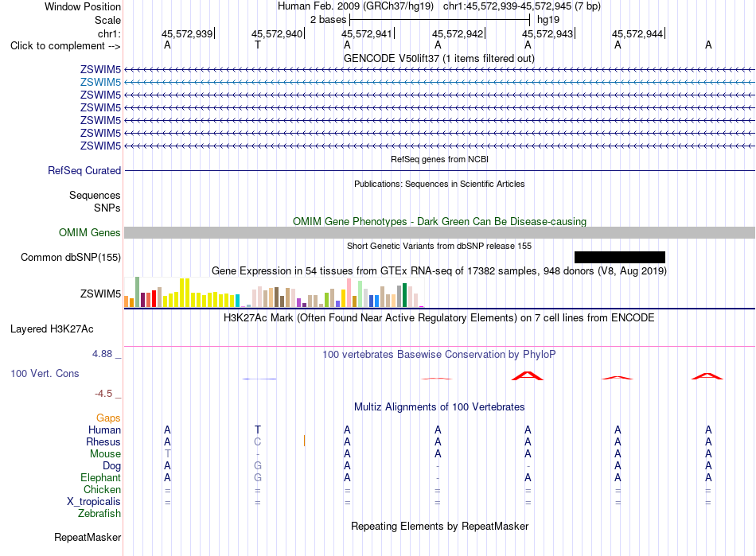Click the Gaps row label
The height and width of the screenshot is (556, 756).
tap(108, 418)
